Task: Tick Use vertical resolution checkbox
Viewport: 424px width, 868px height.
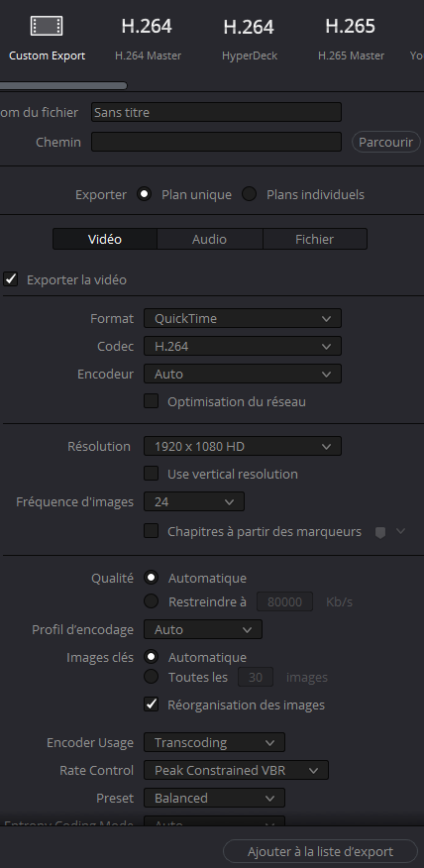Action: [152, 474]
